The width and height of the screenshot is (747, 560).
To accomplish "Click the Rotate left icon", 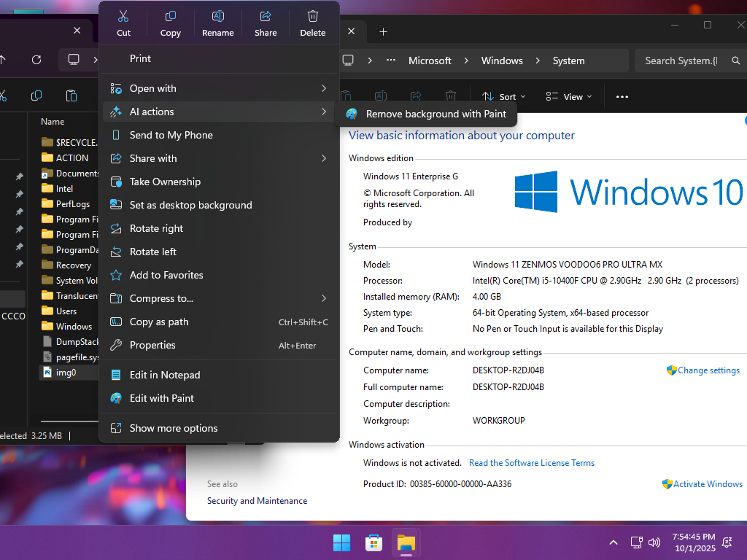I will pos(116,252).
